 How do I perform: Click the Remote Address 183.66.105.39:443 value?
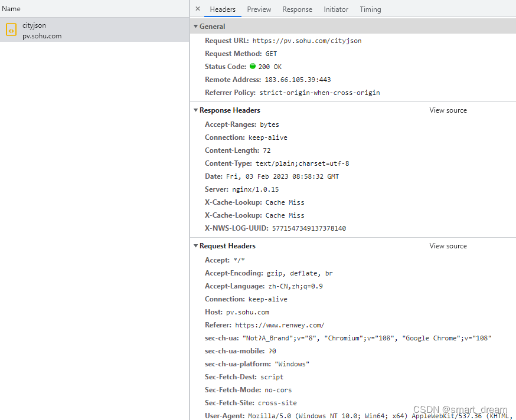(x=298, y=80)
